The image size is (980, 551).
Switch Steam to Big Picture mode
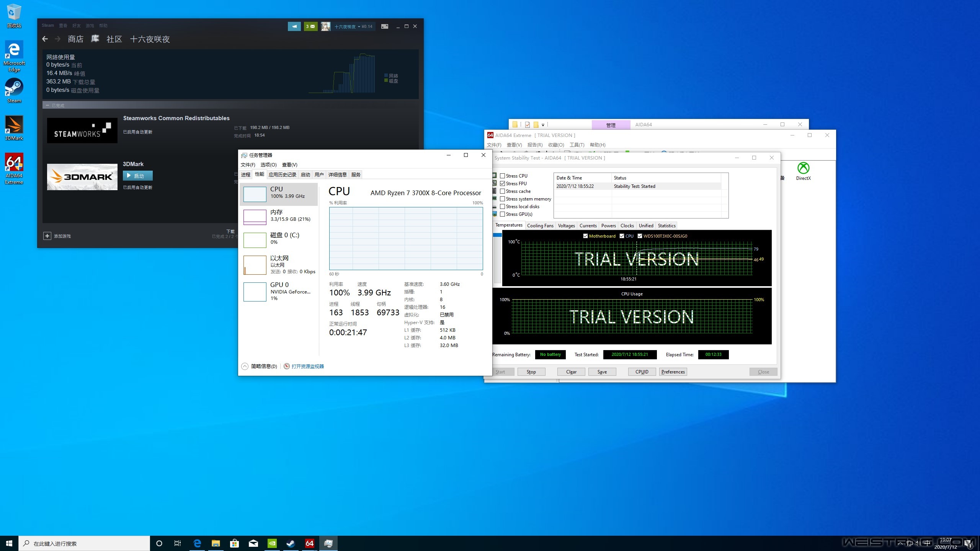coord(385,26)
